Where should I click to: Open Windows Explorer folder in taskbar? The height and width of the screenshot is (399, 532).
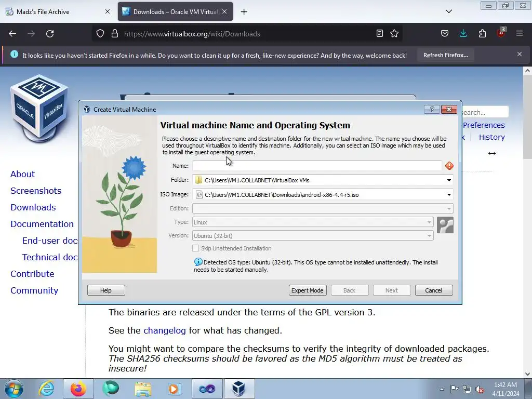coord(143,389)
